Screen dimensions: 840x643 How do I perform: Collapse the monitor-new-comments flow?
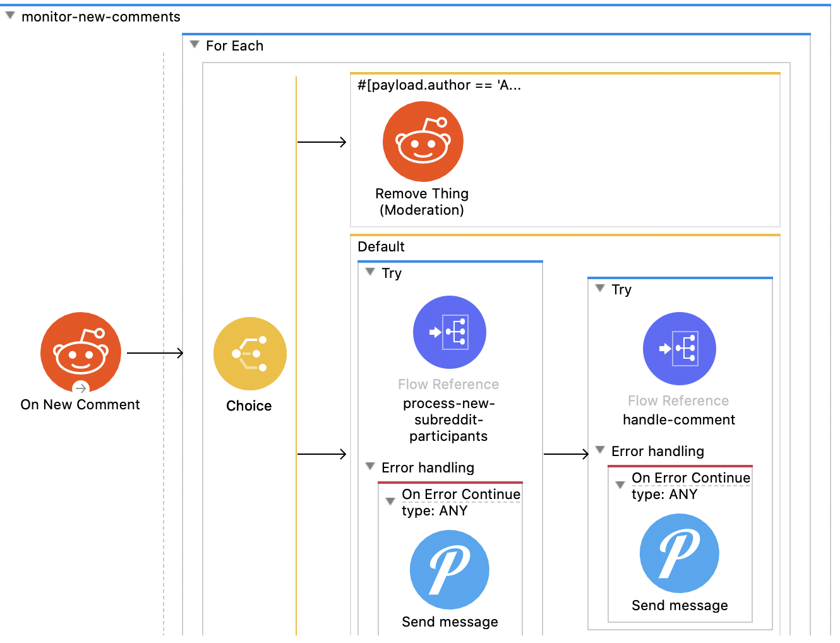tap(10, 16)
